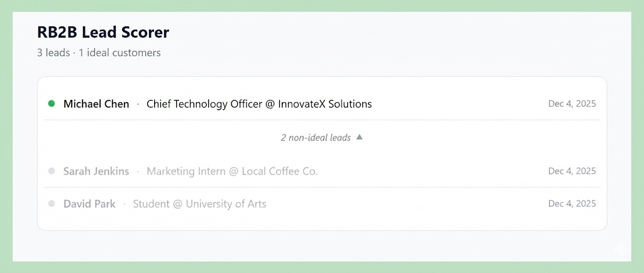Click the RB2B Lead Scorer heading
Screen dimensions: 644x273
[x=103, y=32]
